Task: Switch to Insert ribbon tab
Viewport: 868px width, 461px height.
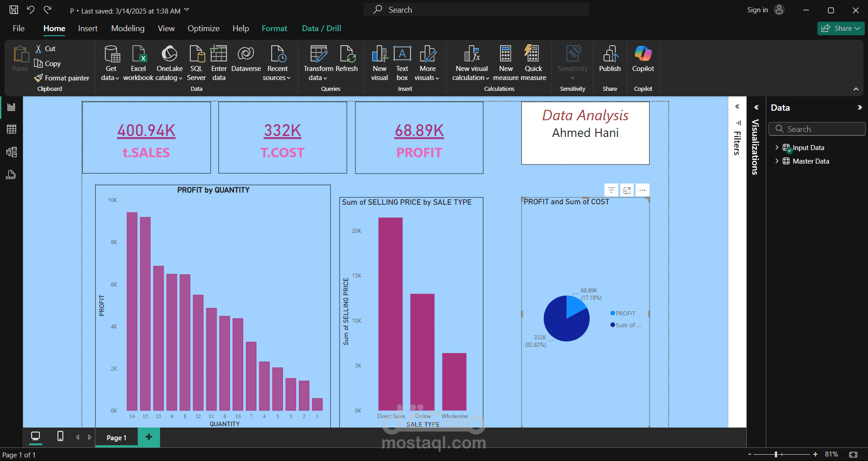Action: click(88, 28)
